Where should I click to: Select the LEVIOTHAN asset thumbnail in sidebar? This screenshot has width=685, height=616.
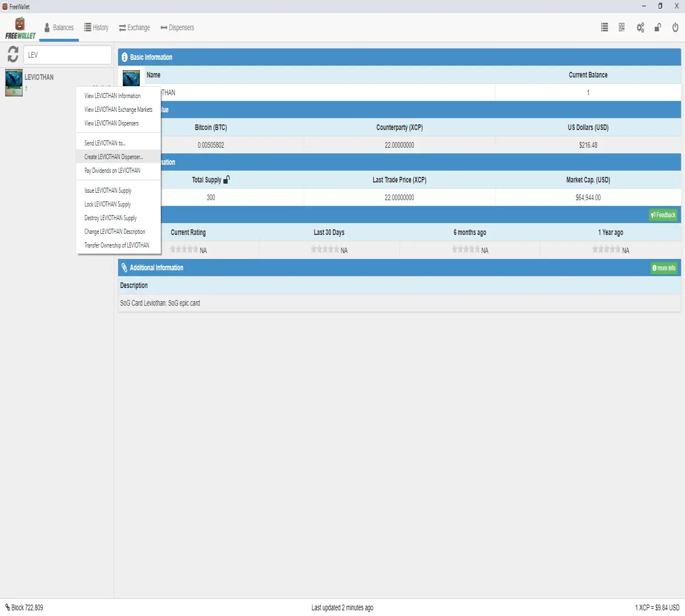coord(14,83)
